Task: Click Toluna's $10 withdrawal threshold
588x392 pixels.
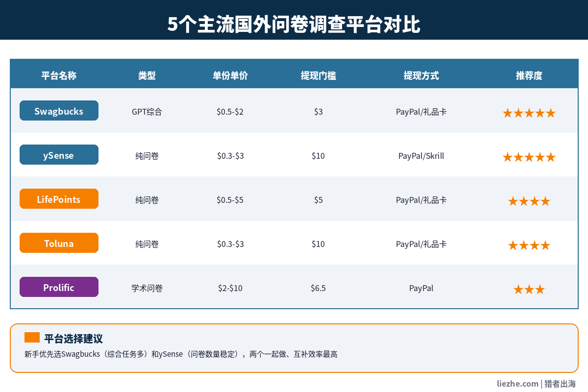Action: pyautogui.click(x=318, y=244)
